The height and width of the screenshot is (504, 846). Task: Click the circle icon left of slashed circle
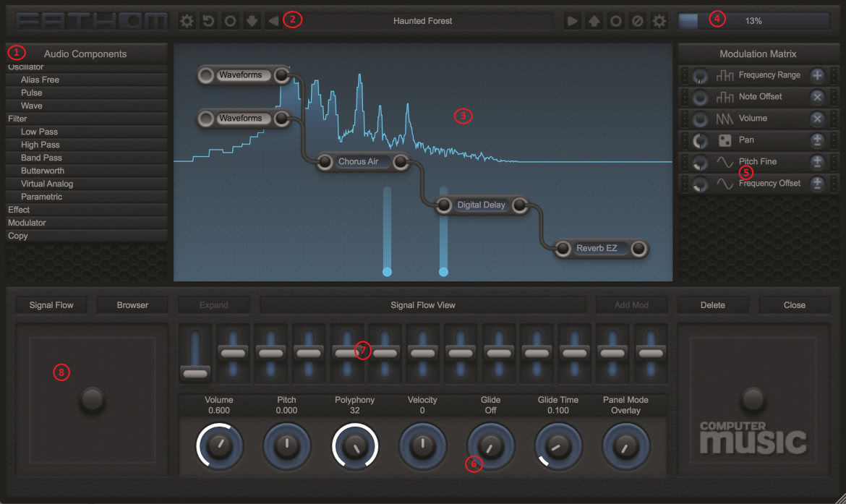click(x=615, y=21)
